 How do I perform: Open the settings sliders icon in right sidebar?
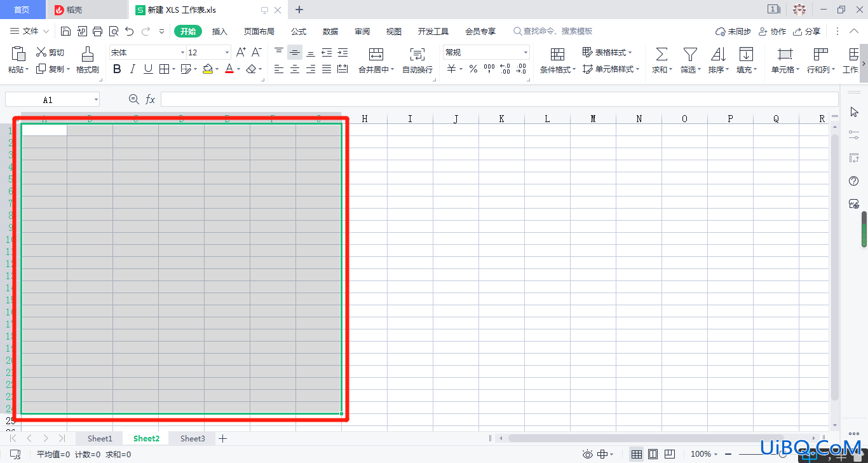(854, 135)
